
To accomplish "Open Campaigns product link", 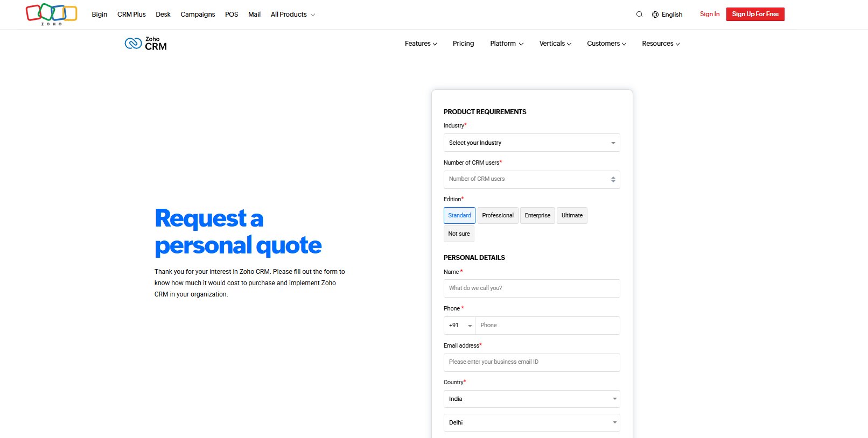I will pyautogui.click(x=198, y=15).
